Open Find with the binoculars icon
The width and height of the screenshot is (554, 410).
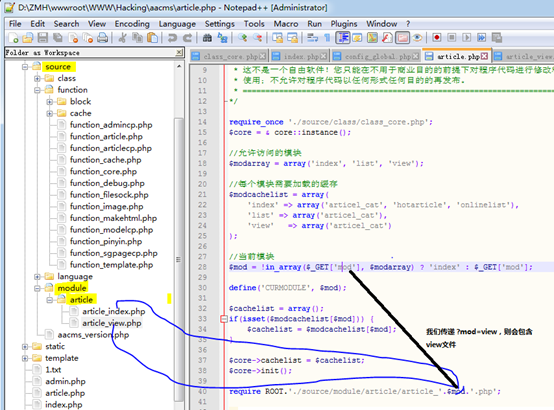pos(207,37)
